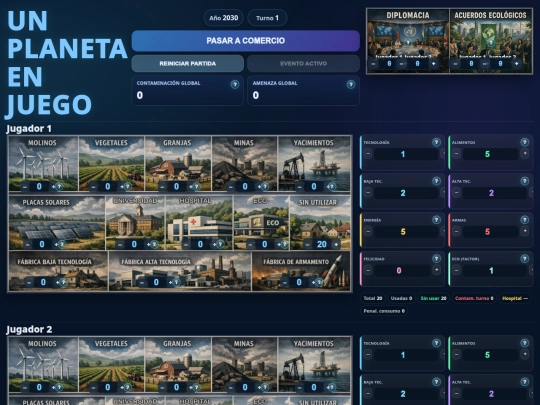Screen dimensions: 540x405
Task: Decrease the Energía value
Action: (368, 231)
